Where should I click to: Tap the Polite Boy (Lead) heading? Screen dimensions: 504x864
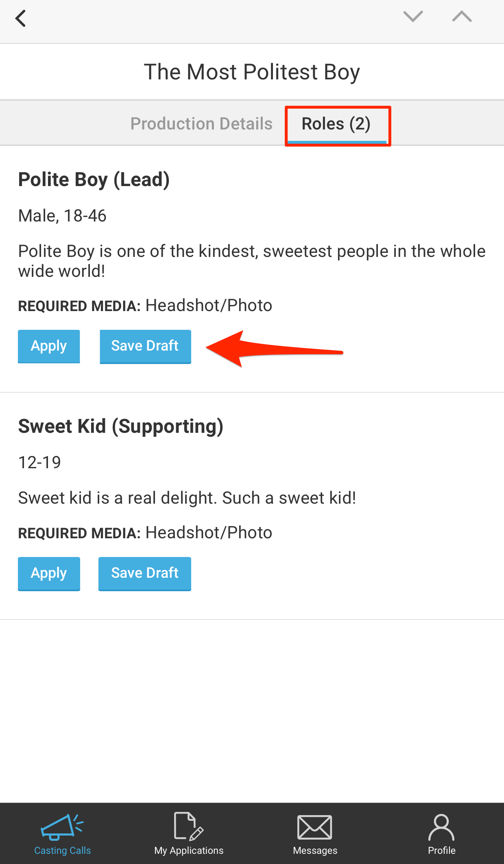(x=94, y=180)
